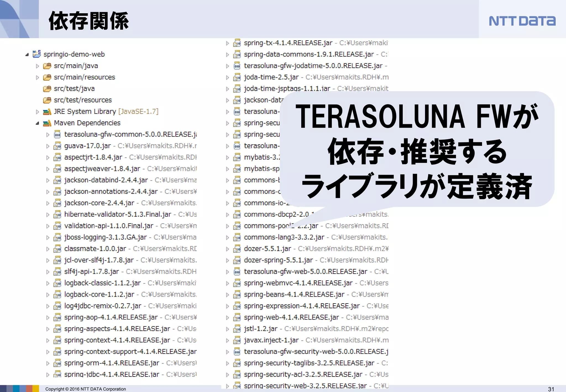Click the slf4j-api-1.7.8.jar icon

click(x=57, y=272)
